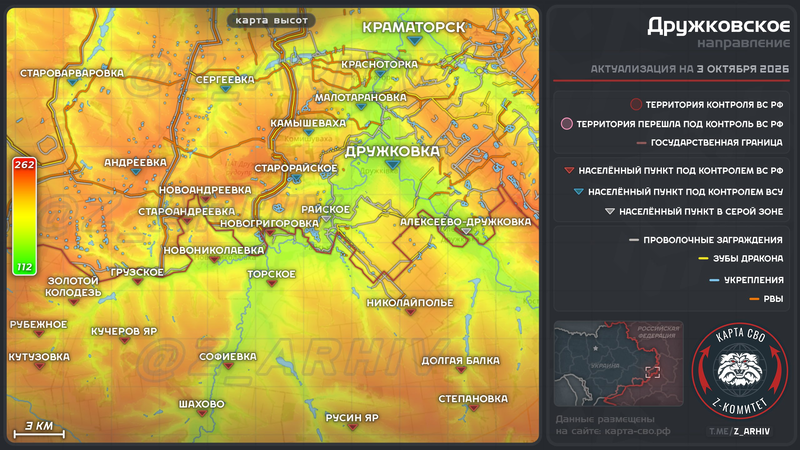Click the Novoandreevka red marker

(205, 199)
